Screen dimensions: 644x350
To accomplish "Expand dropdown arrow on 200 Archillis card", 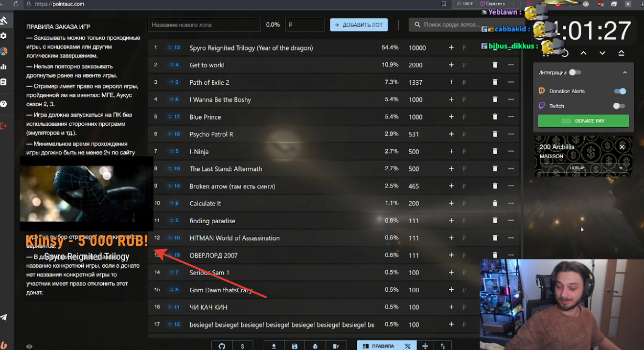I will (x=621, y=167).
